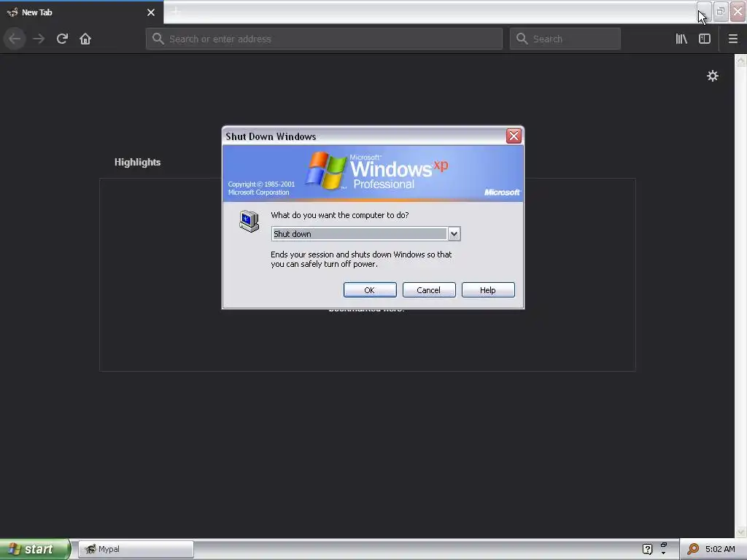Toggle the sidebar panel icon

[x=705, y=39]
